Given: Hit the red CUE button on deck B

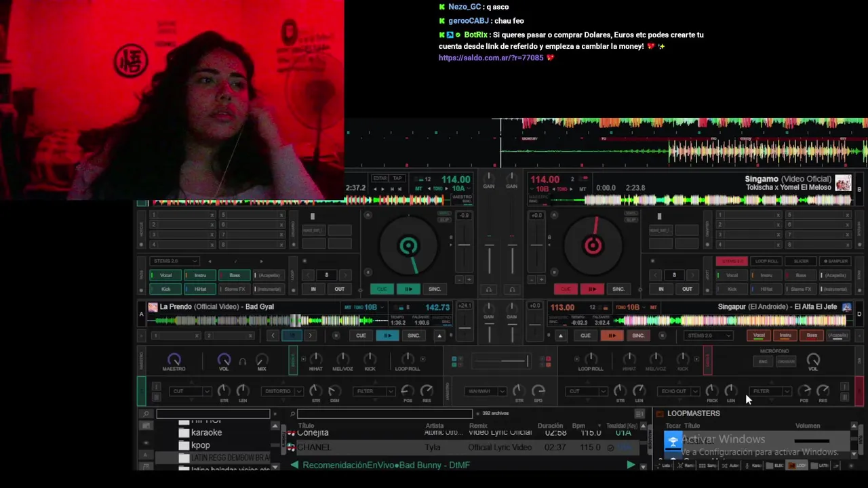Looking at the screenshot, I should click(566, 289).
